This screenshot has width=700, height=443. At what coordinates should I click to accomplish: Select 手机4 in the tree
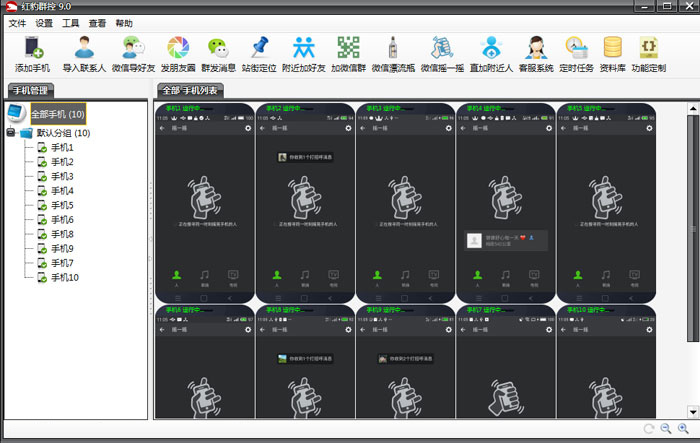[x=62, y=191]
